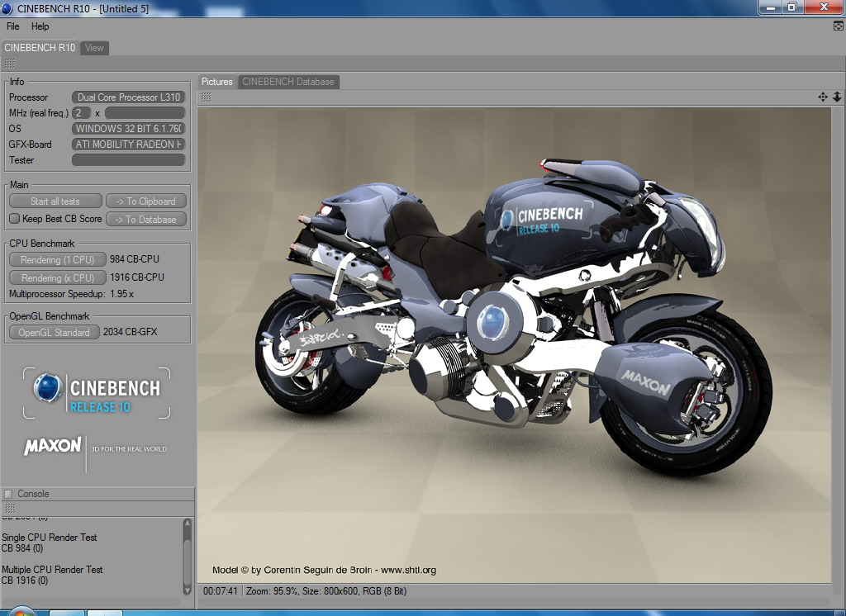Click the console scrollbar up arrow
The image size is (846, 616).
click(188, 524)
